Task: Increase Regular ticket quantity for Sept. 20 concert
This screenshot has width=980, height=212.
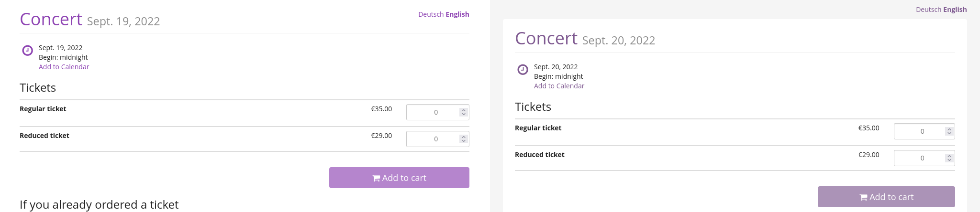Action: (949, 129)
